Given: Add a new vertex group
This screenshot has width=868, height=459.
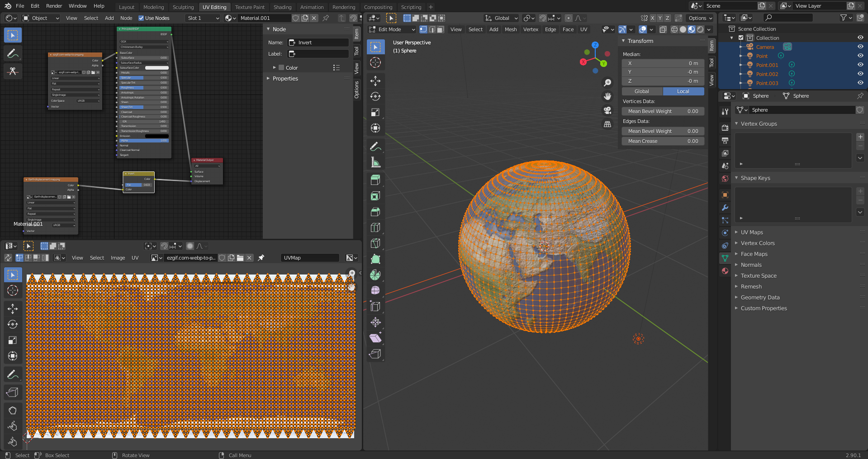Looking at the screenshot, I should [860, 137].
